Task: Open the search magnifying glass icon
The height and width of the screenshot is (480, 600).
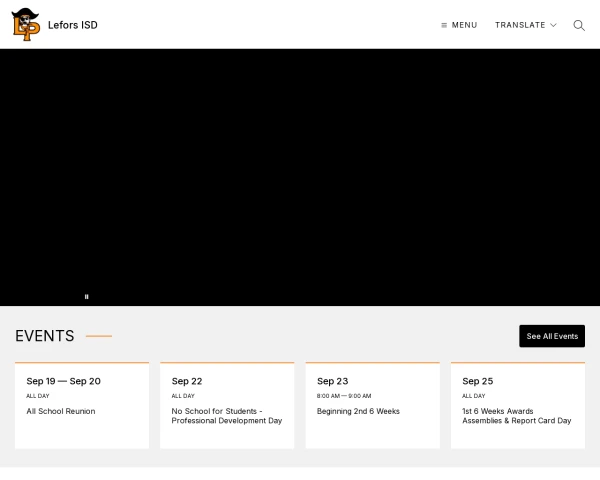Action: [x=579, y=25]
